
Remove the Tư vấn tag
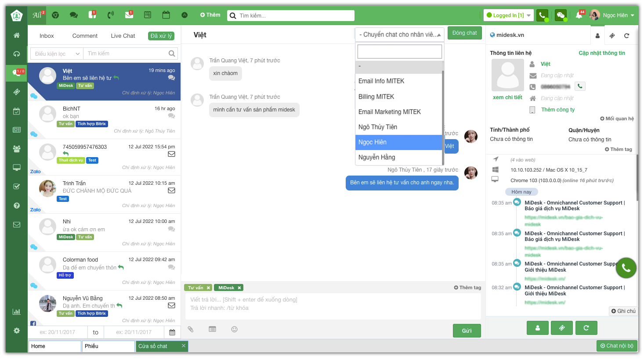(208, 288)
